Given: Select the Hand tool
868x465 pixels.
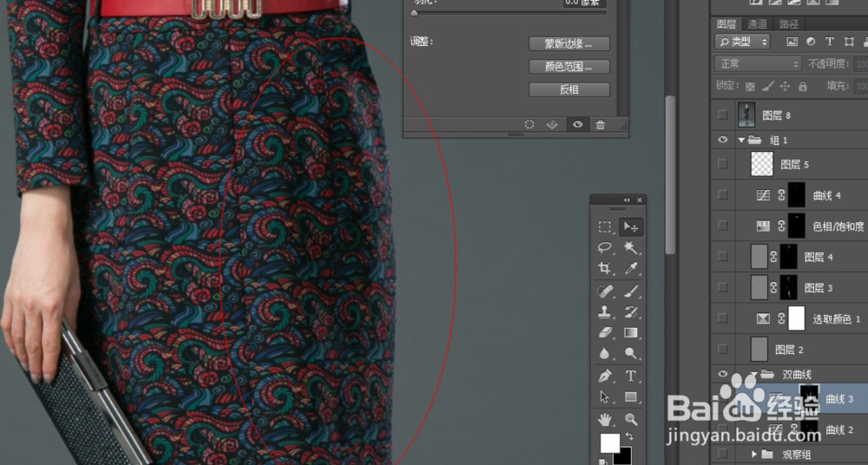Looking at the screenshot, I should click(x=604, y=419).
